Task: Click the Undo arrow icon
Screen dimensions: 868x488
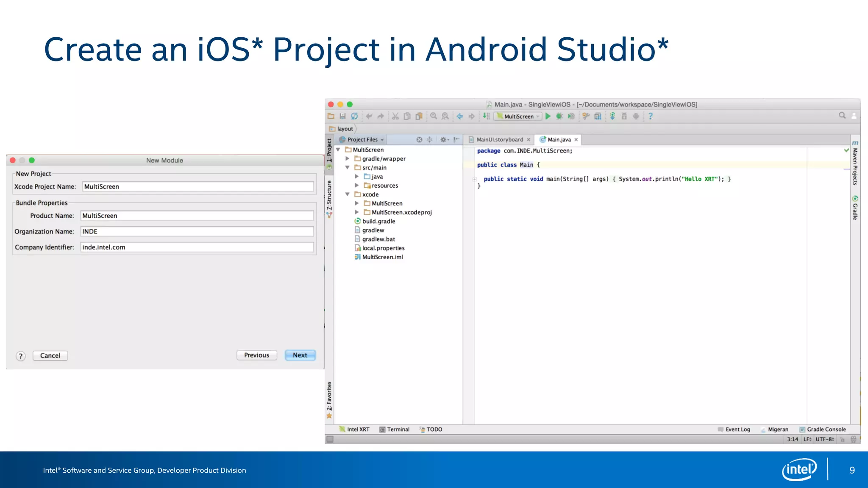Action: (369, 116)
